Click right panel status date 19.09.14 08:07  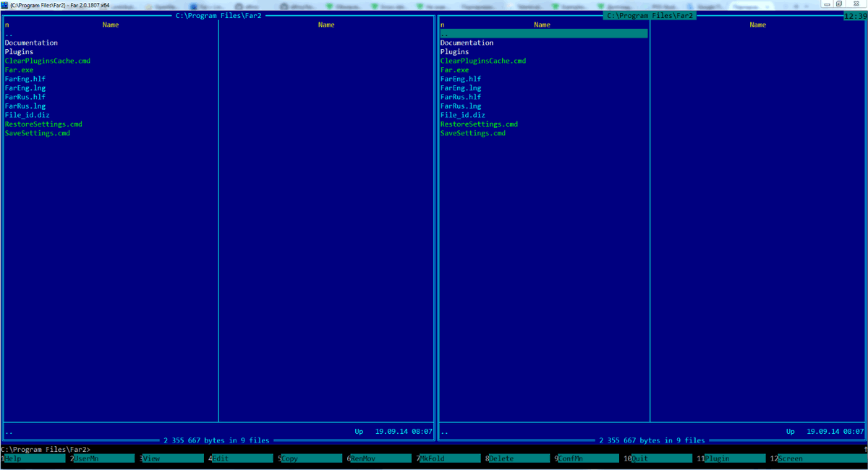tap(835, 432)
